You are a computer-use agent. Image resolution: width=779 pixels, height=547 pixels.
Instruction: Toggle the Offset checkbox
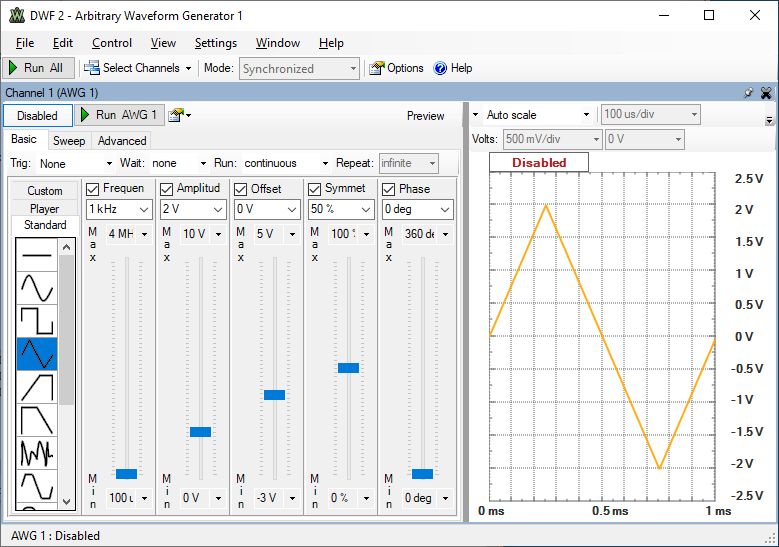241,189
